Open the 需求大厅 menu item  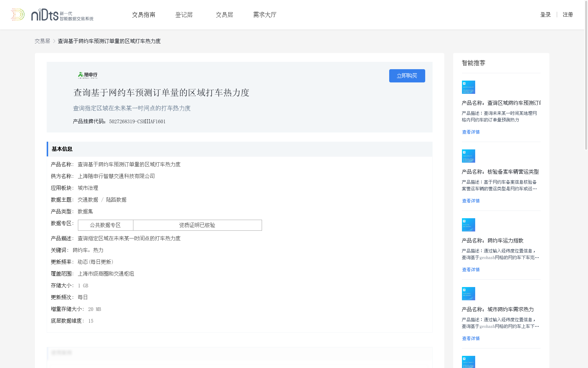[x=265, y=15]
